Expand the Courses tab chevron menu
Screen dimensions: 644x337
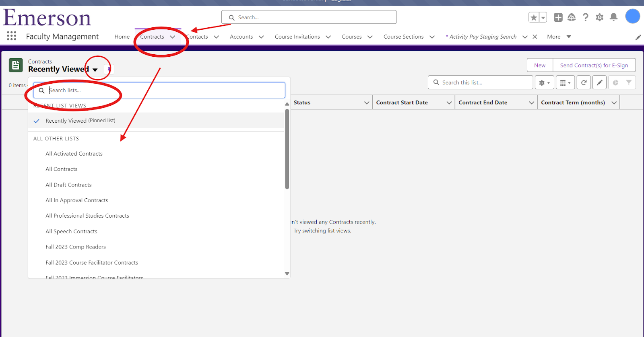[x=370, y=37]
